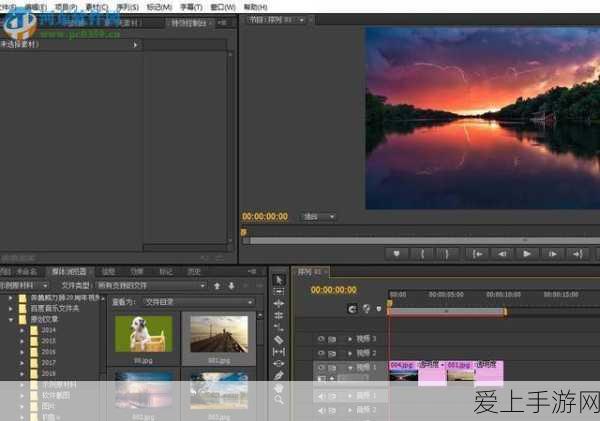This screenshot has height=421, width=600.
Task: Go to Out point in program monitor
Action: 578,254
